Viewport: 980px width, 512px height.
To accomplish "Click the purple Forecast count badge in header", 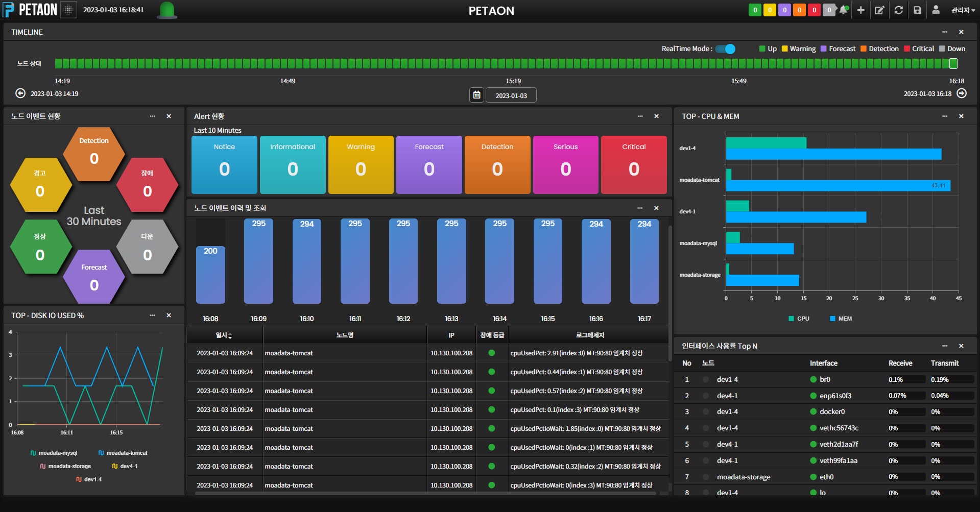I will (784, 10).
